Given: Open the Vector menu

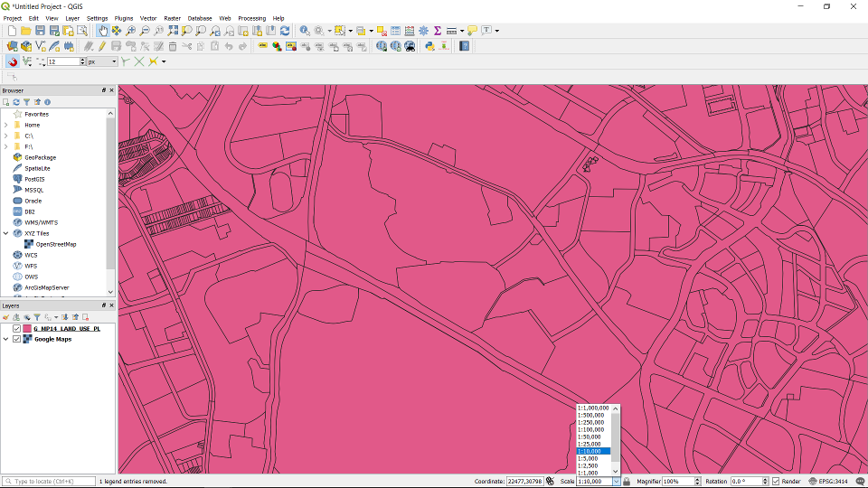Looking at the screenshot, I should tap(147, 18).
